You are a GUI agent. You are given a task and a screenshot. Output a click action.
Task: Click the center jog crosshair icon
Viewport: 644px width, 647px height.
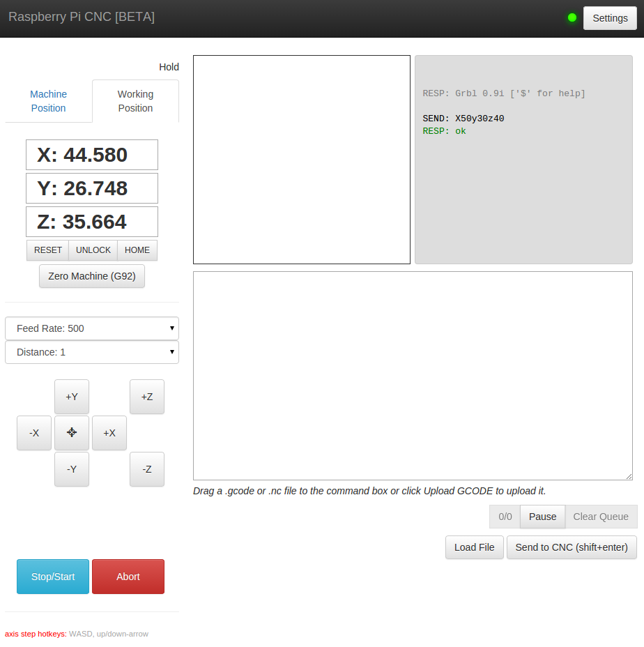[72, 433]
